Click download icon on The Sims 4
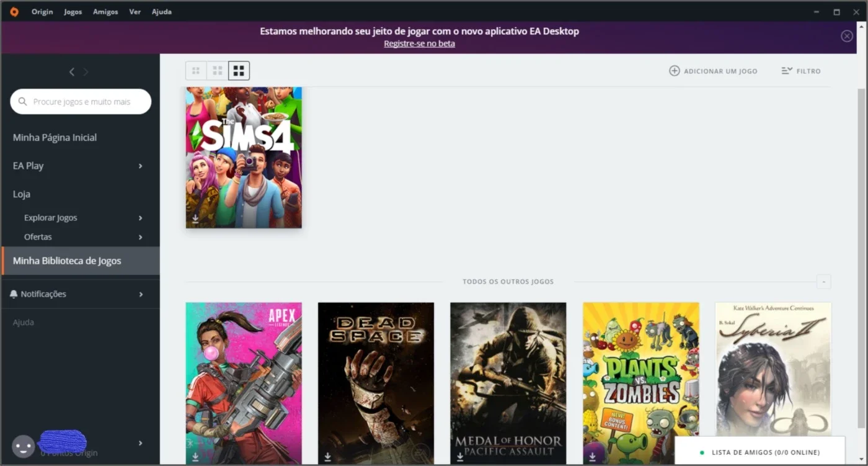Viewport: 868px width, 466px height. pos(195,218)
